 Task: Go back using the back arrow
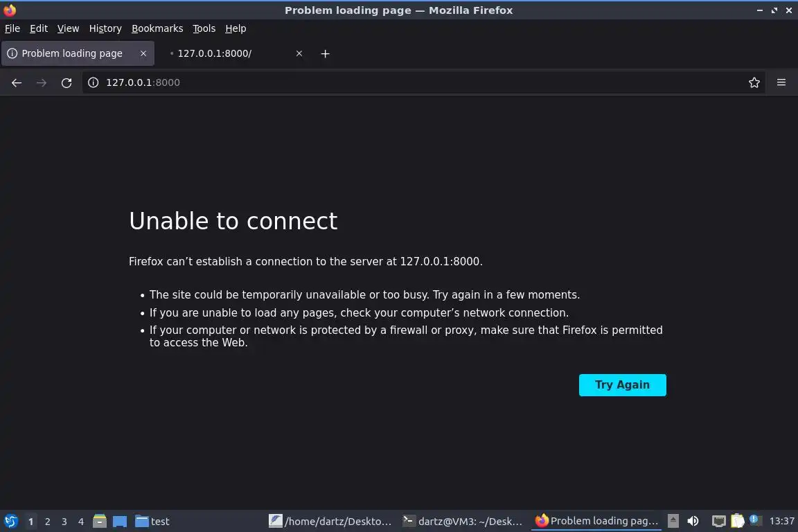click(17, 82)
